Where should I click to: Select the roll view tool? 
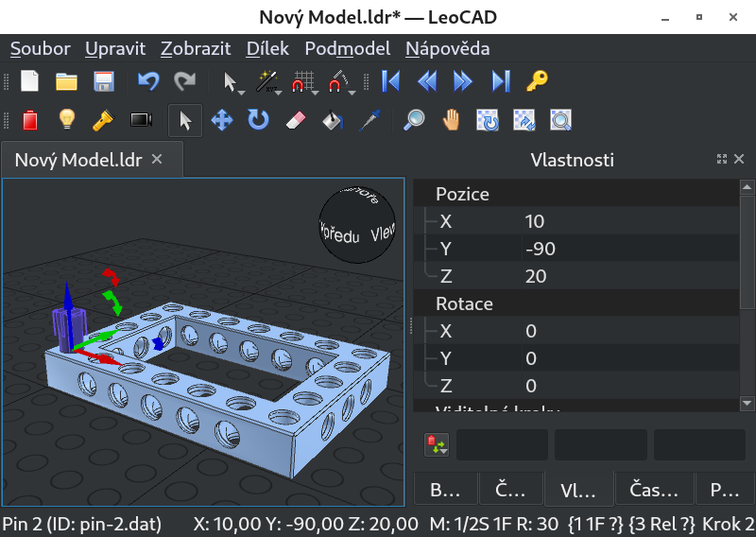coord(524,120)
